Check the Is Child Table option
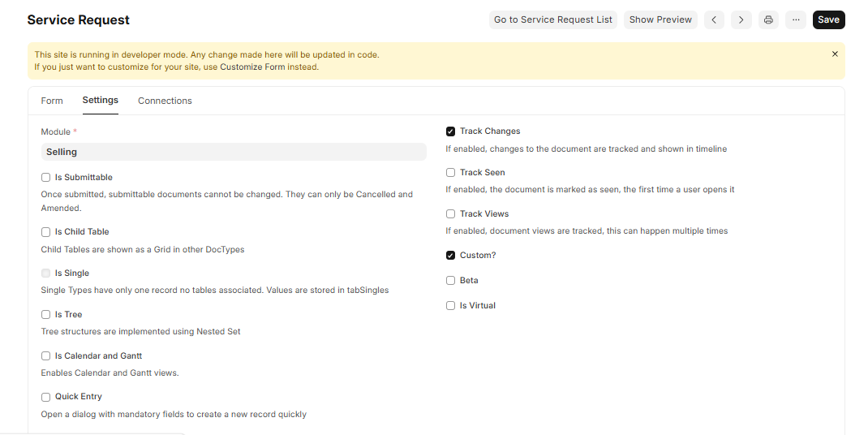868x435 pixels. pos(46,232)
